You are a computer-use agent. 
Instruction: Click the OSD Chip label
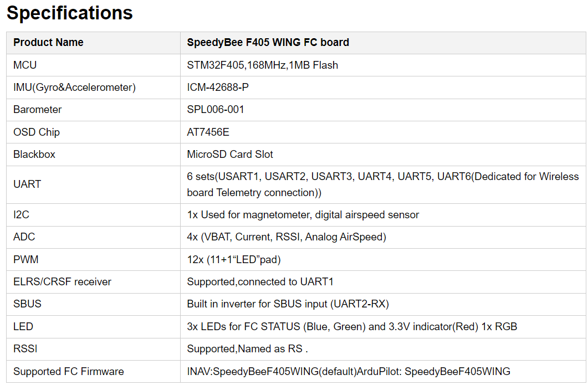pyautogui.click(x=37, y=132)
